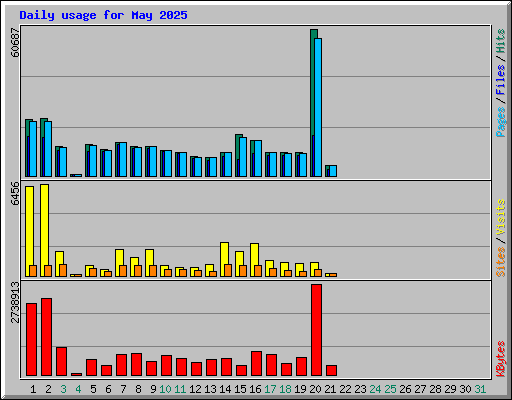Select day 8 on the x-axis
The image size is (512, 400).
click(138, 389)
